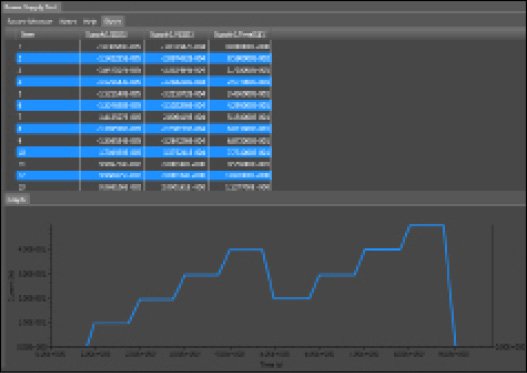This screenshot has width=527, height=373.
Task: Select highlighted table row numbered 10
Action: 144,152
